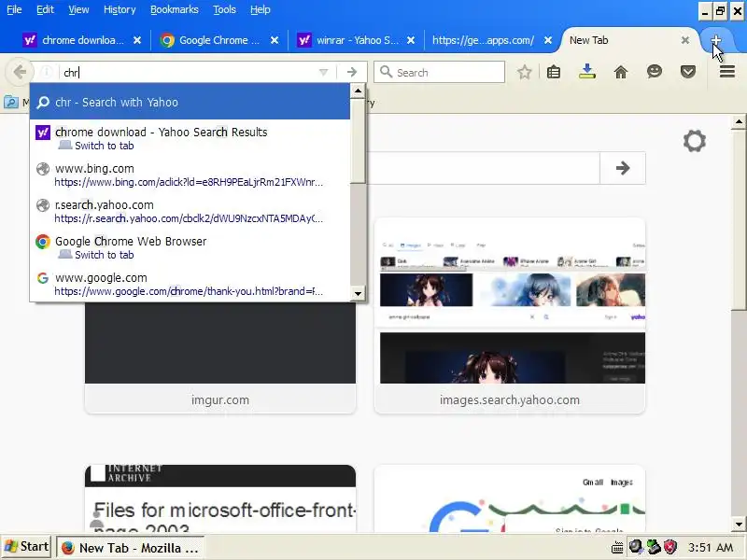The height and width of the screenshot is (560, 747).
Task: Select chr - Search with Yahoo suggestion
Action: pos(190,102)
